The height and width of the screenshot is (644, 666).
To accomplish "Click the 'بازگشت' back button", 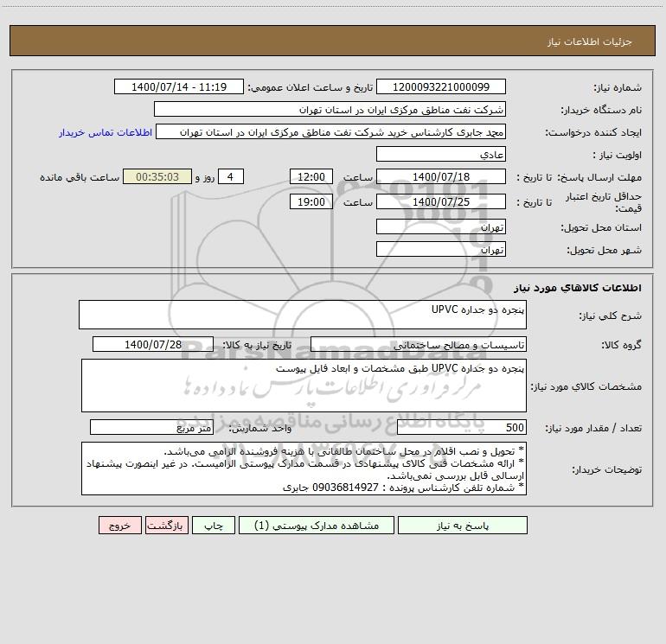I will pos(166,526).
